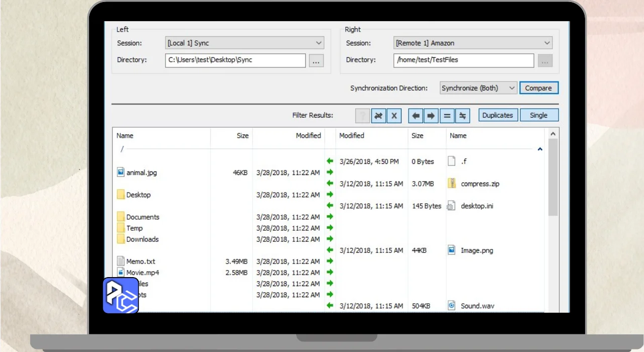
Task: Sort by right Size column header
Action: tap(417, 136)
